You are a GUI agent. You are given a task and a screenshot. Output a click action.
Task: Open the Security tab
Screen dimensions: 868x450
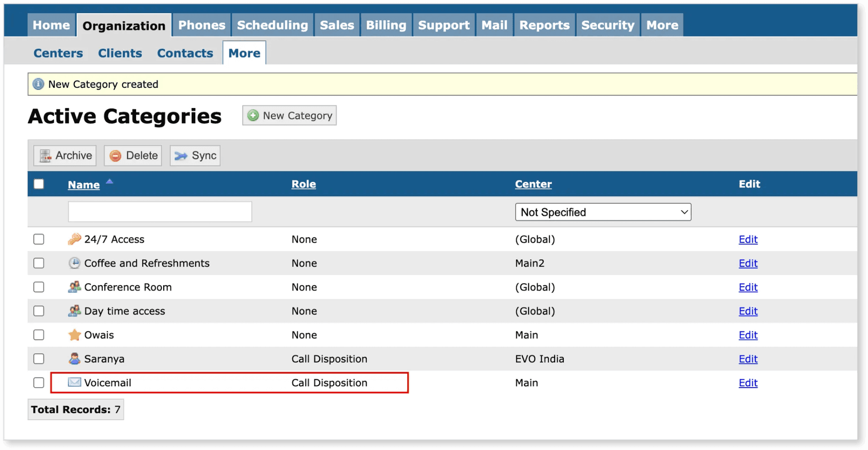[x=608, y=25]
